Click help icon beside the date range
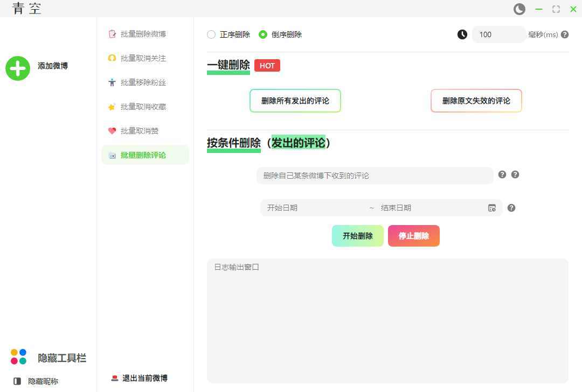582x392 pixels. (x=511, y=208)
